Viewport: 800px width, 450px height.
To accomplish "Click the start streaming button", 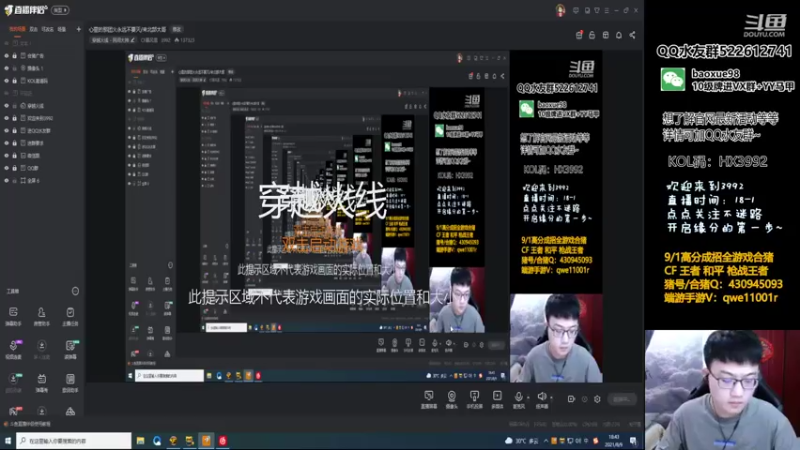I will pos(622,399).
